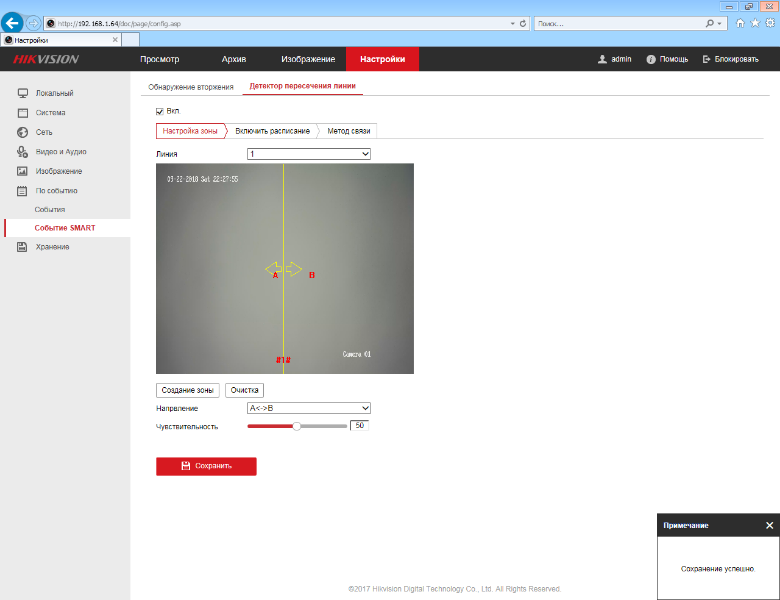Click the #1# line label in preview
Image resolution: width=780 pixels, height=600 pixels.
(x=283, y=360)
